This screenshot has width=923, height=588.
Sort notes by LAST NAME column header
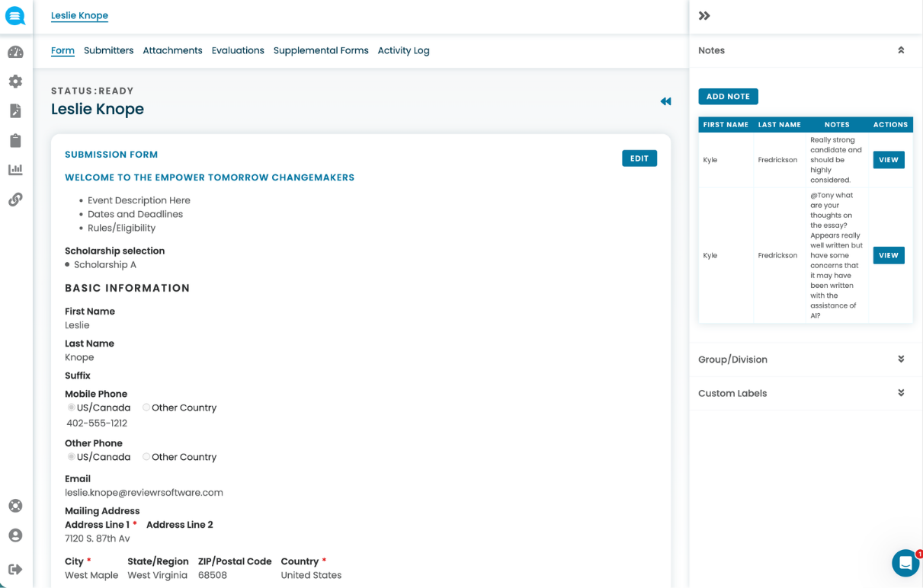pos(780,125)
